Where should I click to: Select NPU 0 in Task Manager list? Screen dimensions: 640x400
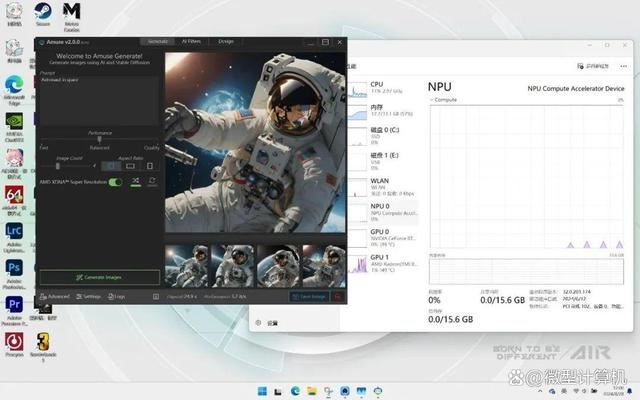383,208
